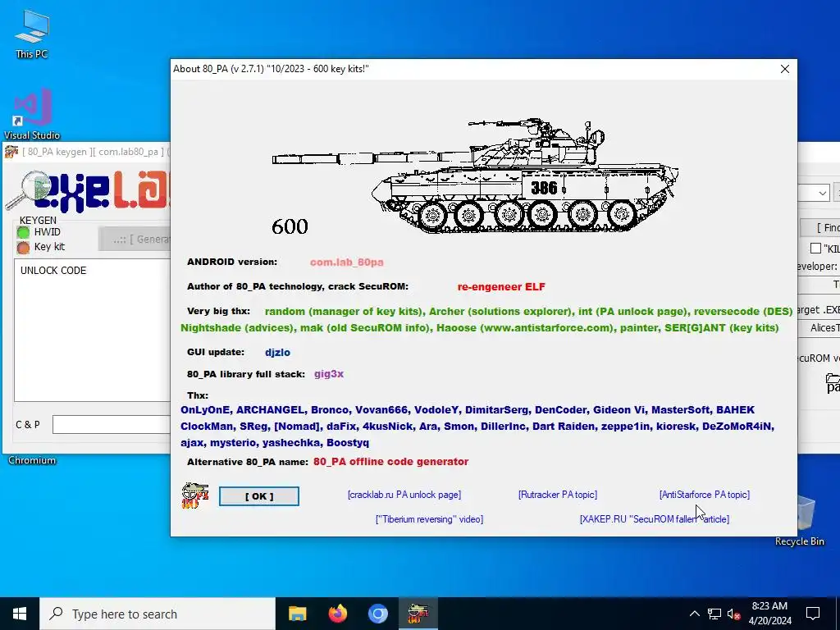Click the djzlo GUI update name

[277, 353]
